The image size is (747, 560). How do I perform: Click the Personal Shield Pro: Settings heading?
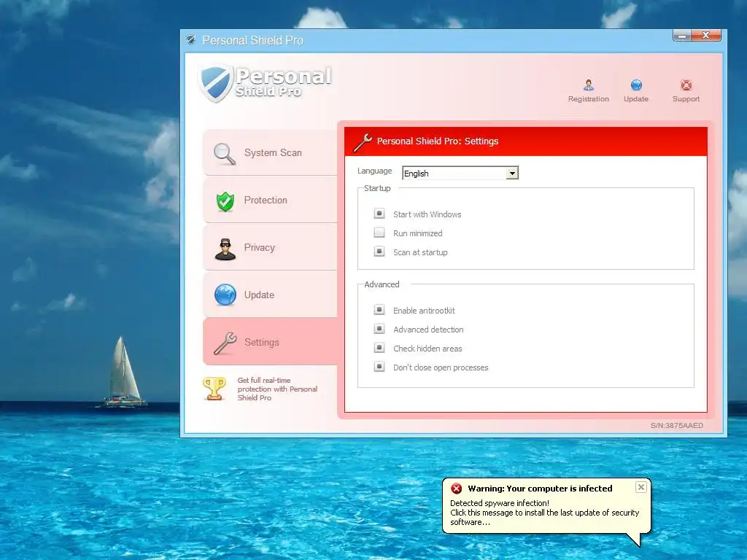[x=438, y=141]
